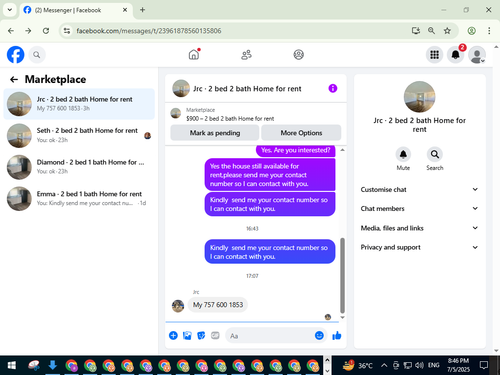Open the Notifications bell with badge
Viewport: 500px width, 375px height.
(x=456, y=55)
